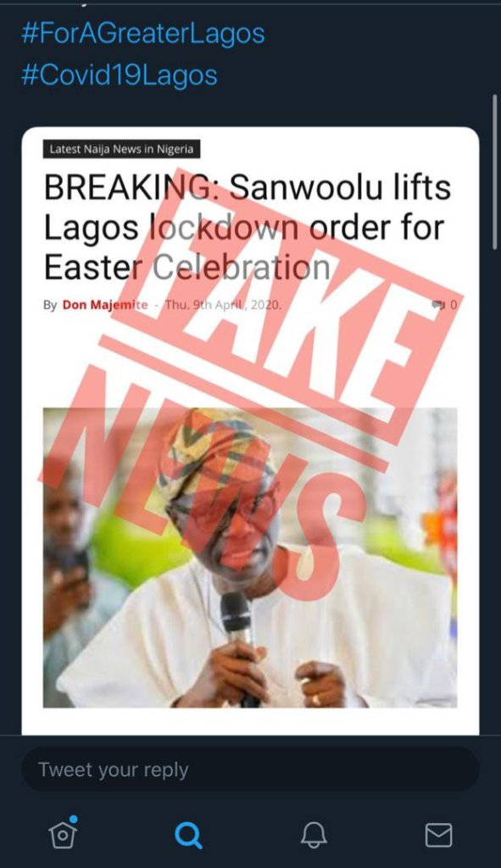Image resolution: width=501 pixels, height=868 pixels.
Task: Open the #ForAGreaterLagos hashtag
Action: coord(142,33)
